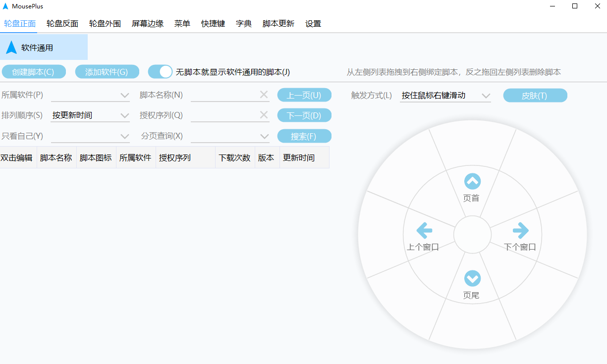The height and width of the screenshot is (364, 607).
Task: Clear the 授权序列 field with its X icon
Action: click(x=264, y=115)
